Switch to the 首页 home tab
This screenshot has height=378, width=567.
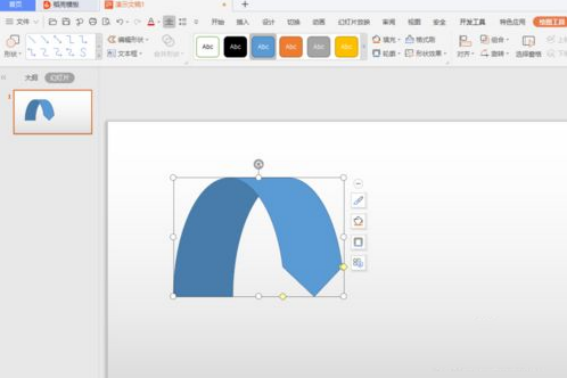point(16,5)
